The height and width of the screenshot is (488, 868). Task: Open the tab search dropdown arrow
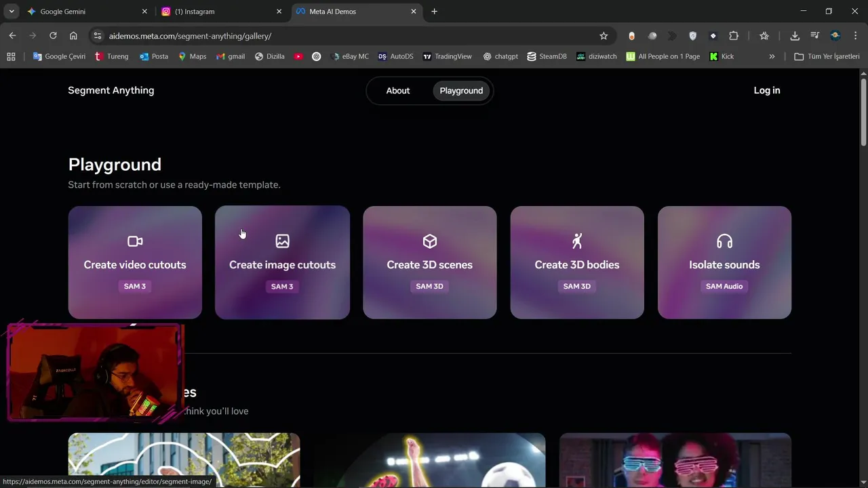12,12
